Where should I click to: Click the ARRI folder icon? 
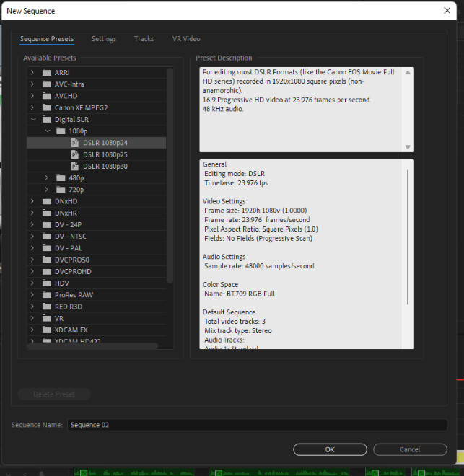[x=47, y=73]
